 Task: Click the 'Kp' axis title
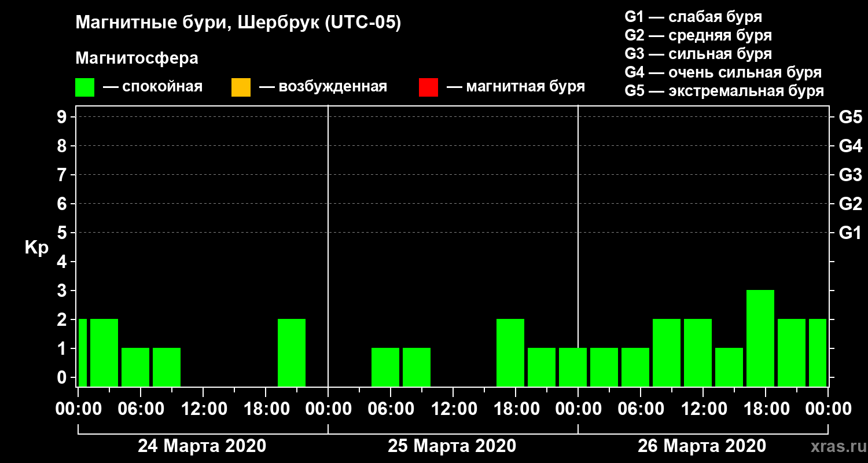(x=36, y=247)
